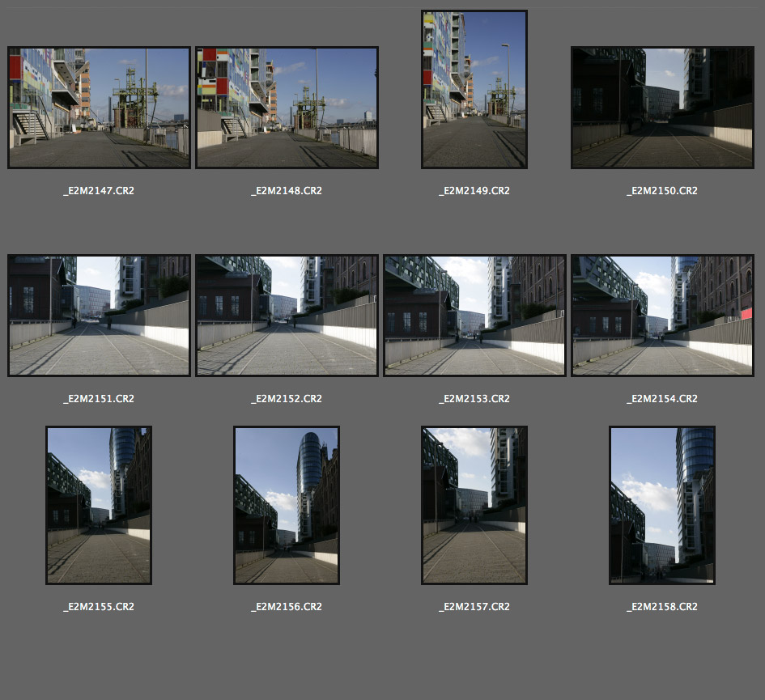The height and width of the screenshot is (700, 765).
Task: Click the filename label _E2M2147.CR2
Action: (x=99, y=191)
